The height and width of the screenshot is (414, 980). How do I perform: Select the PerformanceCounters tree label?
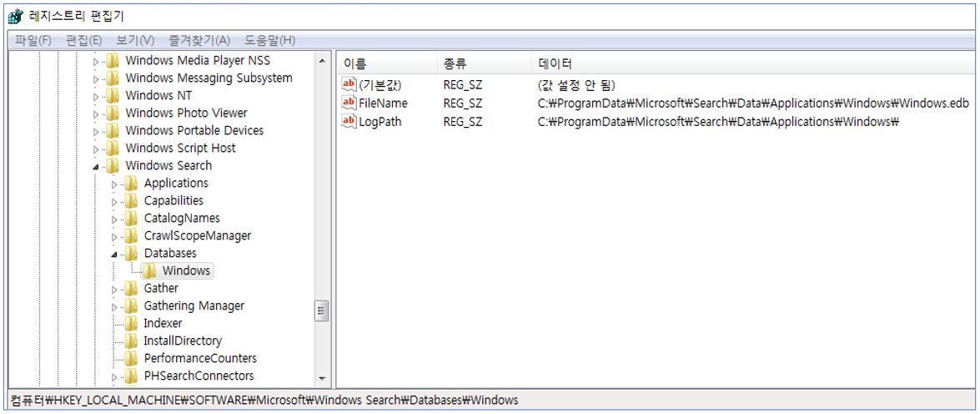[200, 358]
